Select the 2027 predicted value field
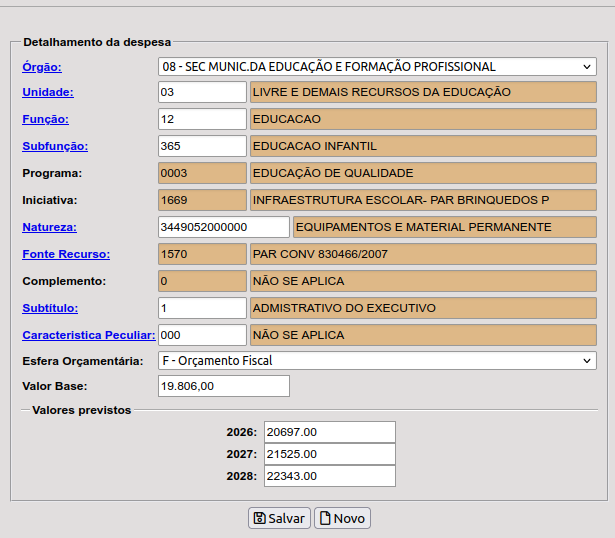The width and height of the screenshot is (615, 538). [329, 454]
